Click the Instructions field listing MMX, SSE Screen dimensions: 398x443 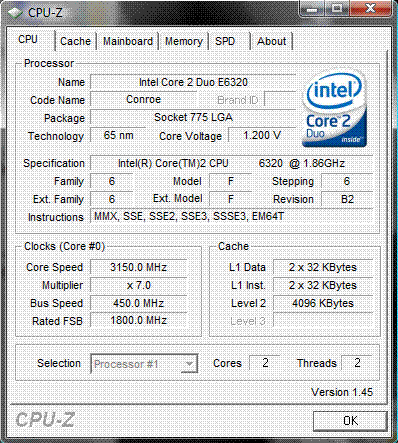[x=232, y=217]
